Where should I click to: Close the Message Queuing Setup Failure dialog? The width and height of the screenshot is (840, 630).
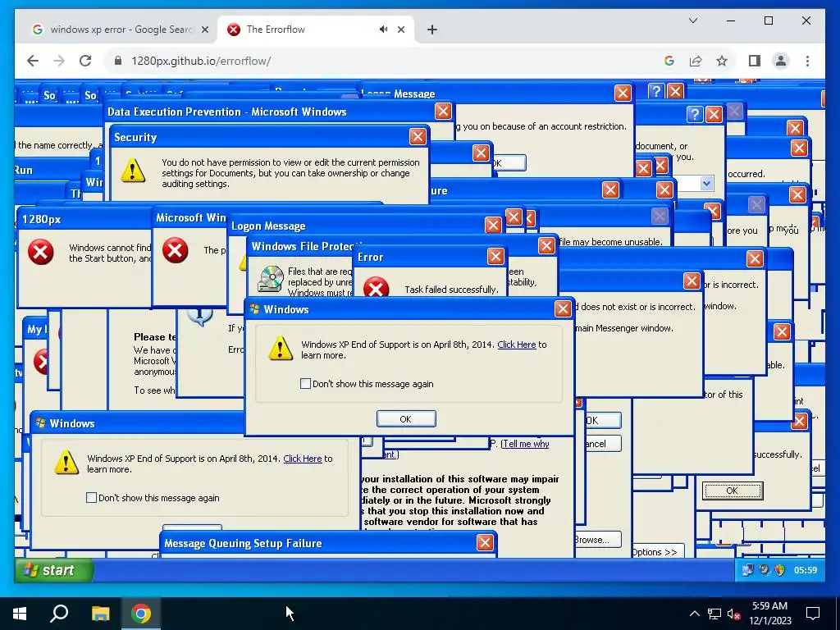485,543
